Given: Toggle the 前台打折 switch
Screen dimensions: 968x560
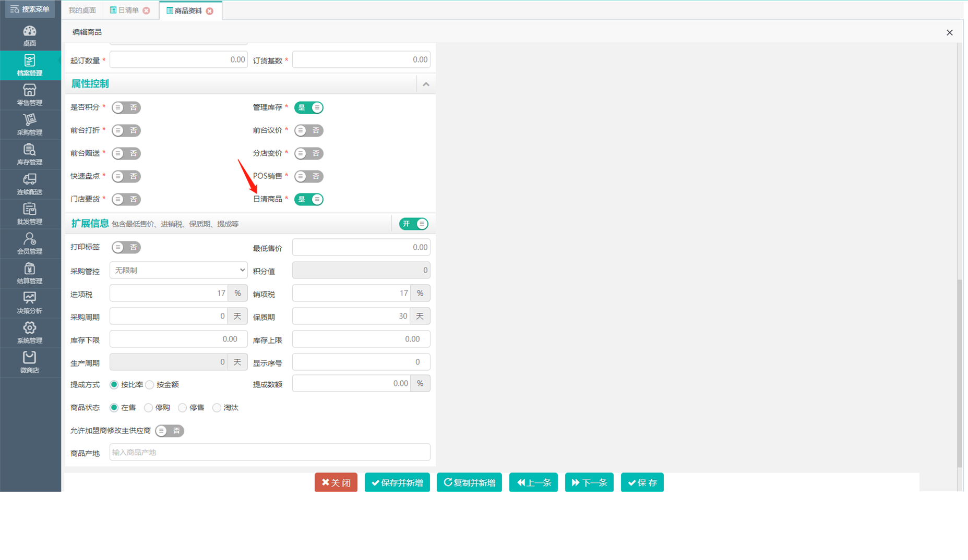Looking at the screenshot, I should coord(126,130).
